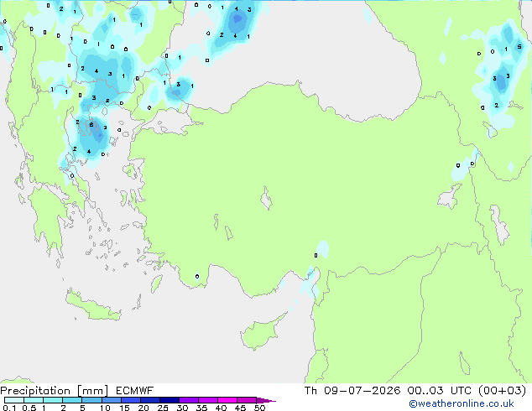Image resolution: width=532 pixels, height=411 pixels.
Task: Click the '0.1' legend scale number
Action: pyautogui.click(x=9, y=408)
